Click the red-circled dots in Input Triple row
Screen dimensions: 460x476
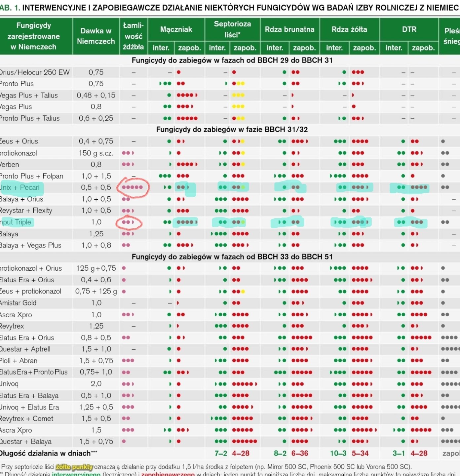(128, 222)
